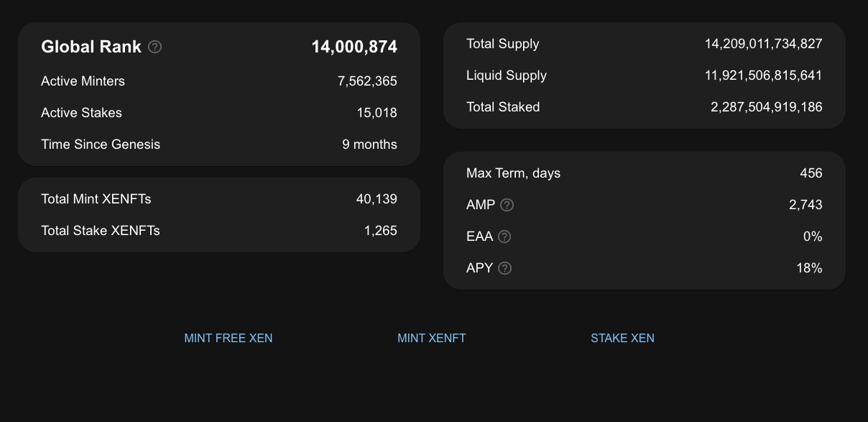Select the APY value 18%
This screenshot has height=422, width=868.
click(x=810, y=268)
